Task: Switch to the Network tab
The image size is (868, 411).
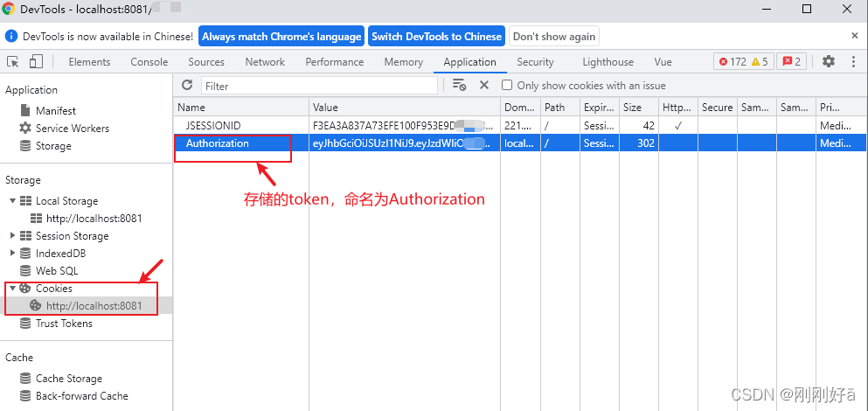Action: click(265, 62)
